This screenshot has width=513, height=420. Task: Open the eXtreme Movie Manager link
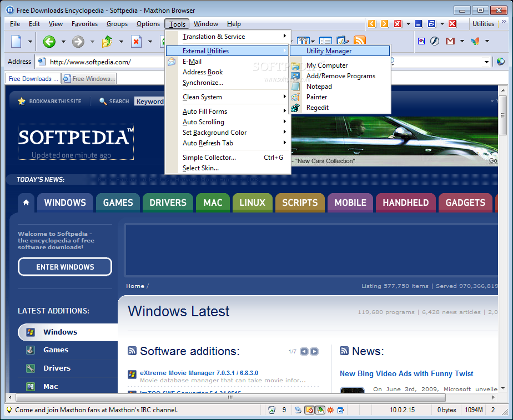point(199,373)
